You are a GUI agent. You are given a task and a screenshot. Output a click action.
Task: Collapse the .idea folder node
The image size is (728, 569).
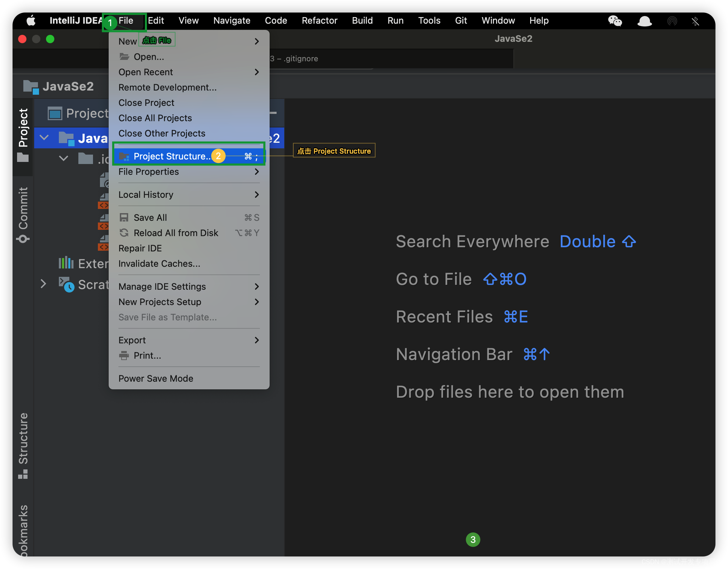[63, 158]
